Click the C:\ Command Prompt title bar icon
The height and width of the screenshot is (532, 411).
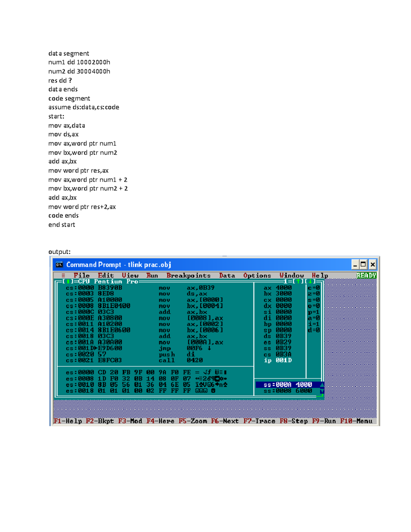[x=59, y=264]
